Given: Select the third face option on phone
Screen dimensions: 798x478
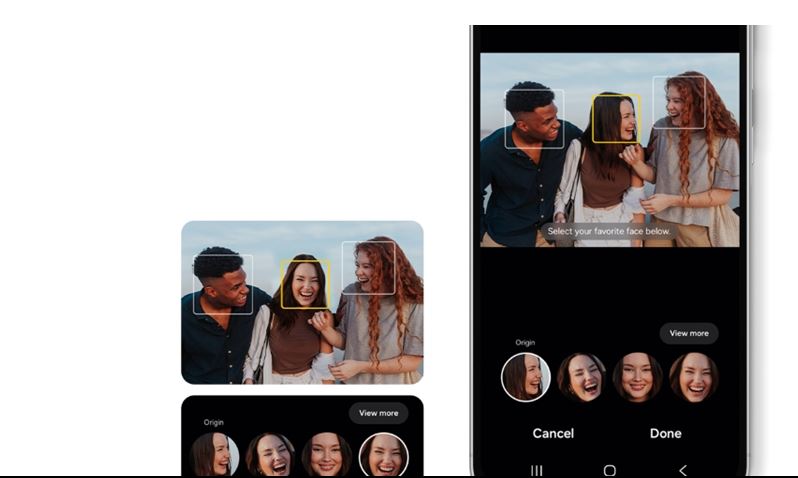Looking at the screenshot, I should click(x=637, y=377).
